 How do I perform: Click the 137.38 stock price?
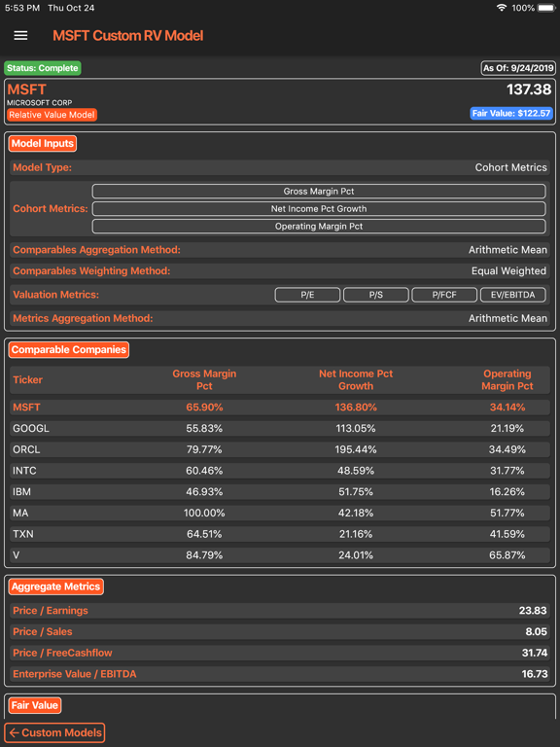pyautogui.click(x=529, y=89)
